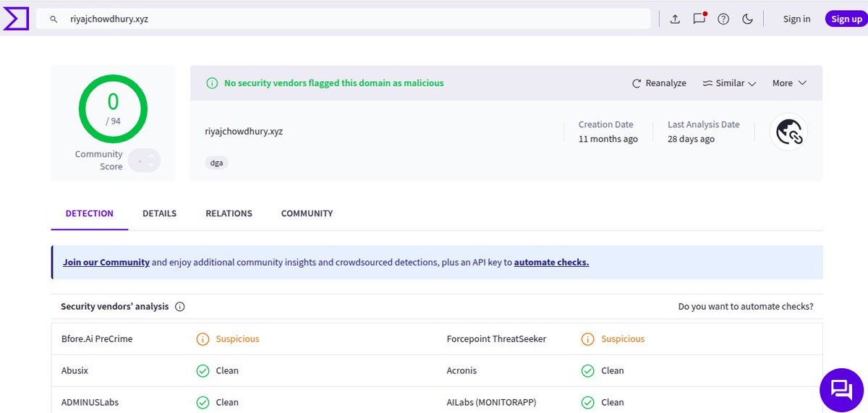Click the Last Analysis Date '28 days ago' value
The height and width of the screenshot is (413, 868).
point(691,139)
